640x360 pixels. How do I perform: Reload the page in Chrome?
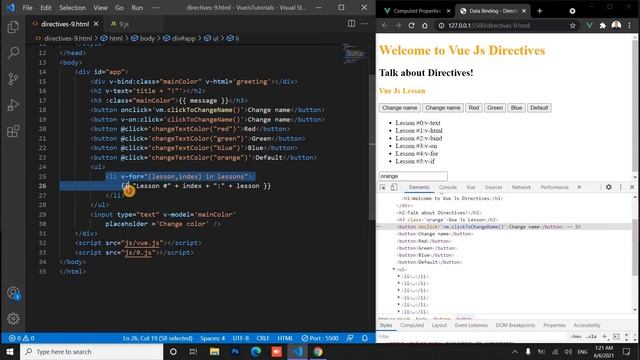point(411,25)
